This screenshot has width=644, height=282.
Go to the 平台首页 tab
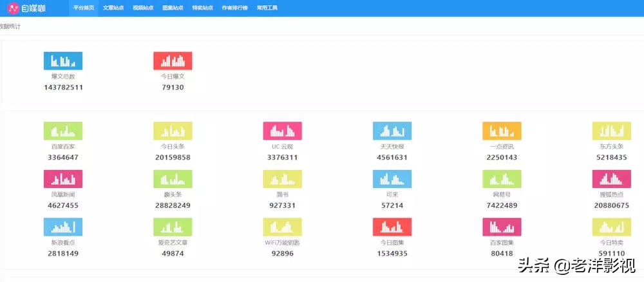point(83,8)
